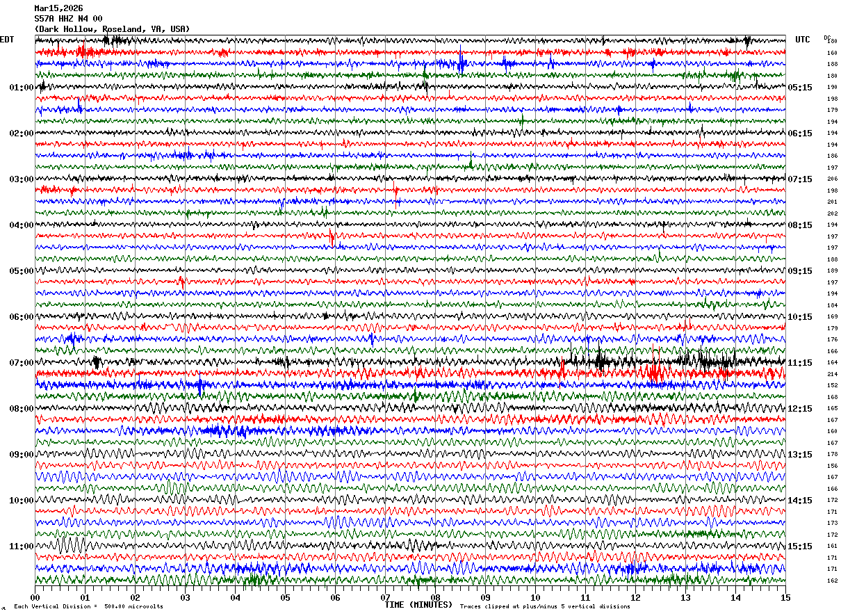The width and height of the screenshot is (841, 616).
Task: Click the TIME (MINUTES) axis title
Action: [418, 605]
